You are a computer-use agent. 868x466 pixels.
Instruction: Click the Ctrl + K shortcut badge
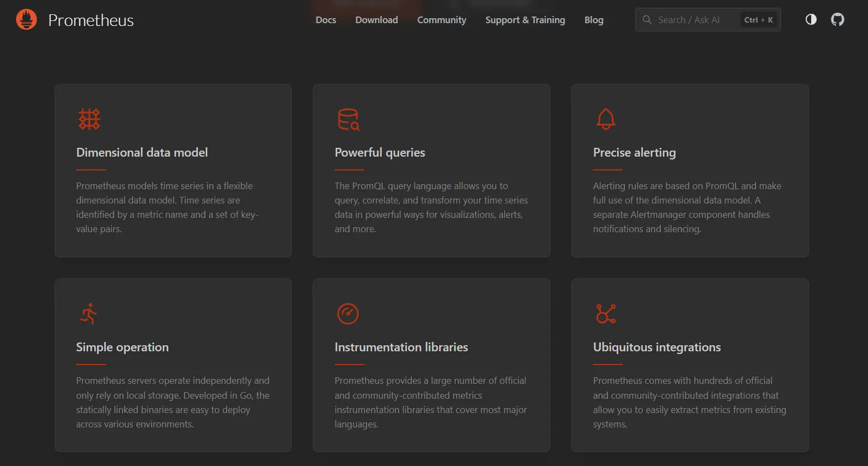coord(759,20)
